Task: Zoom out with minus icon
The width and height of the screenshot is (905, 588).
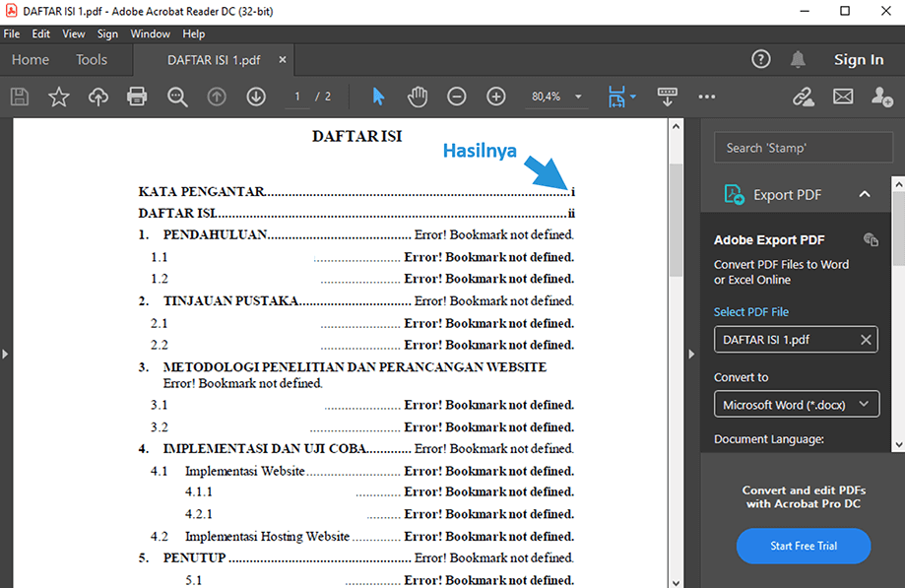Action: (457, 97)
